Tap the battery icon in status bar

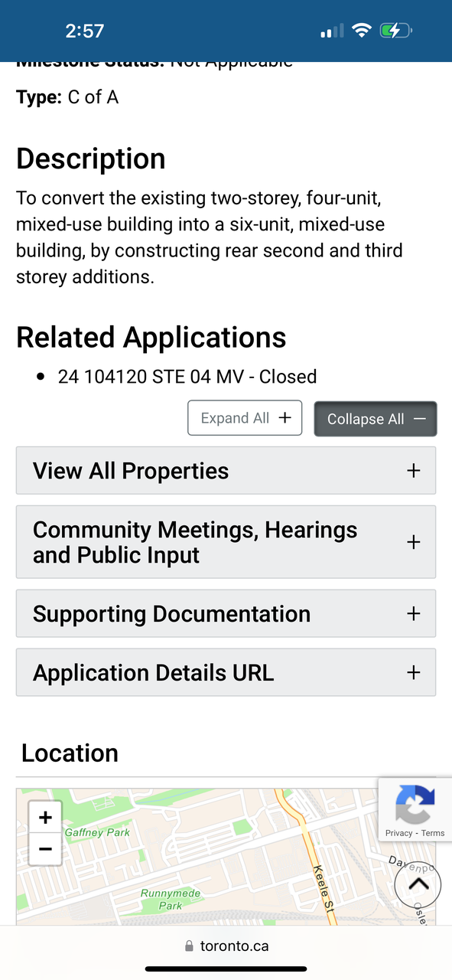(x=397, y=31)
